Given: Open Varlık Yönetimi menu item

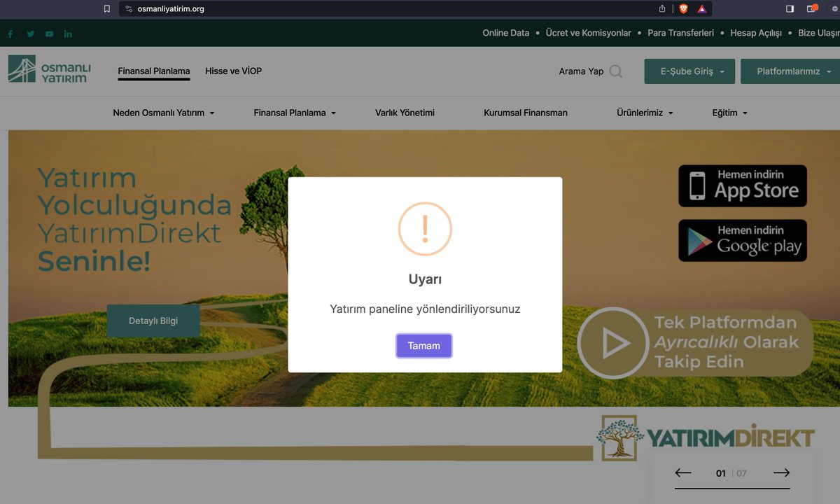Looking at the screenshot, I should 405,113.
